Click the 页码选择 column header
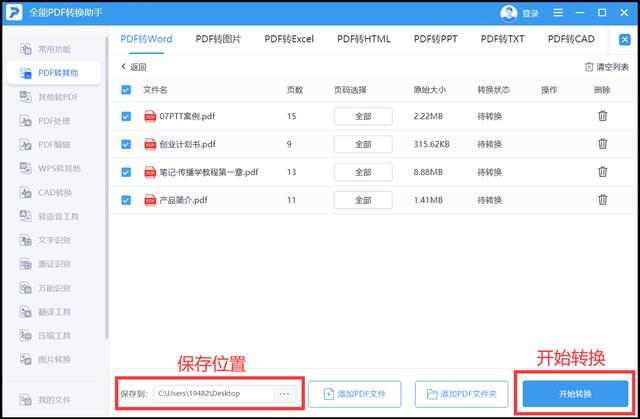Screen dimensions: 640x419 (x=350, y=90)
